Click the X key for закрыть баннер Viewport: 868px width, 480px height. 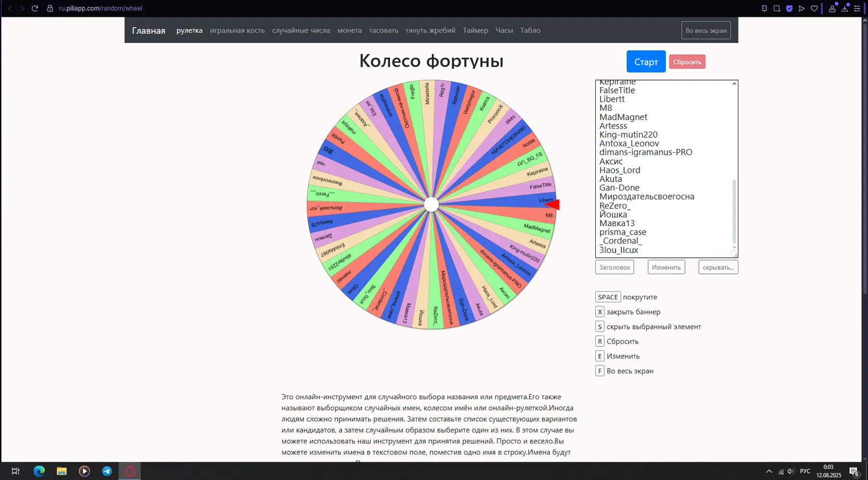600,312
